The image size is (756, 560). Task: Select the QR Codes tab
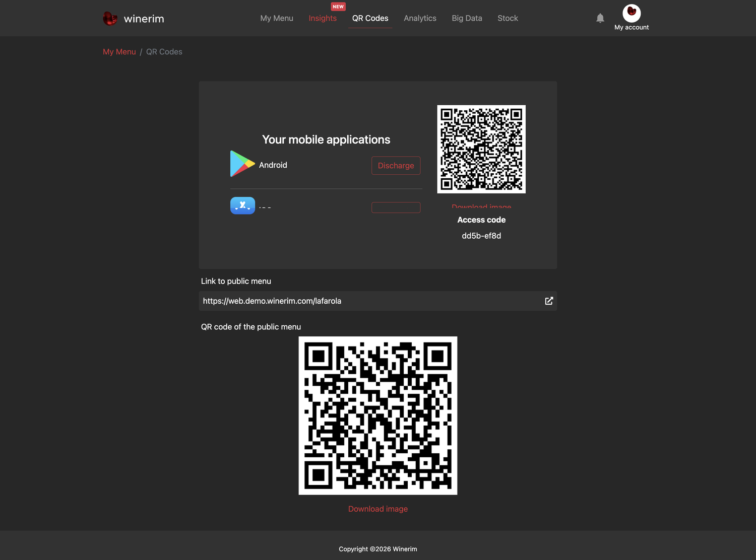(x=370, y=18)
